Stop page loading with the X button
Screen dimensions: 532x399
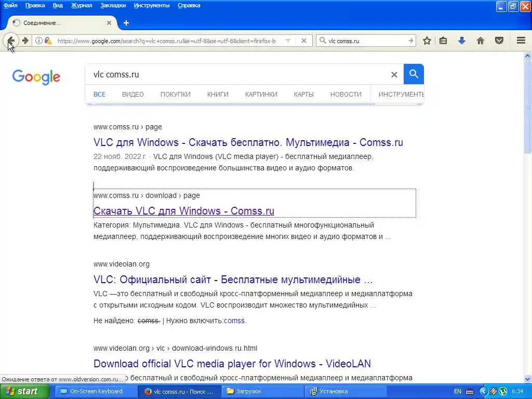[304, 41]
